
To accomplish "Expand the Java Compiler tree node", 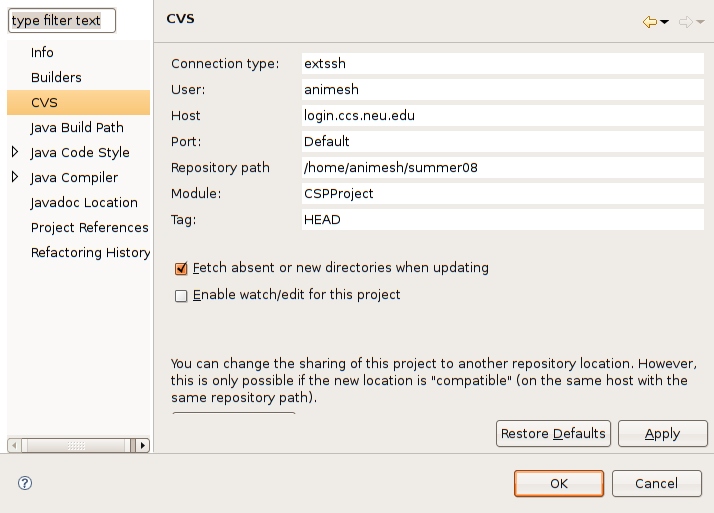I will click(15, 177).
